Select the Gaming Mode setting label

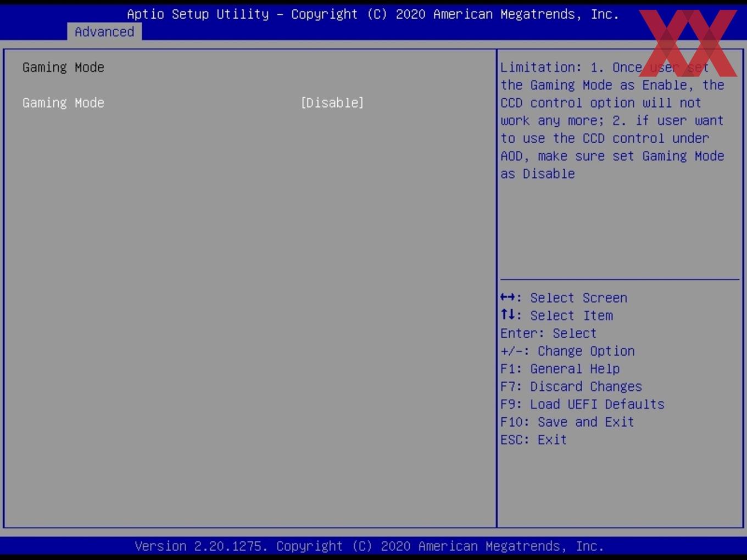[x=63, y=103]
